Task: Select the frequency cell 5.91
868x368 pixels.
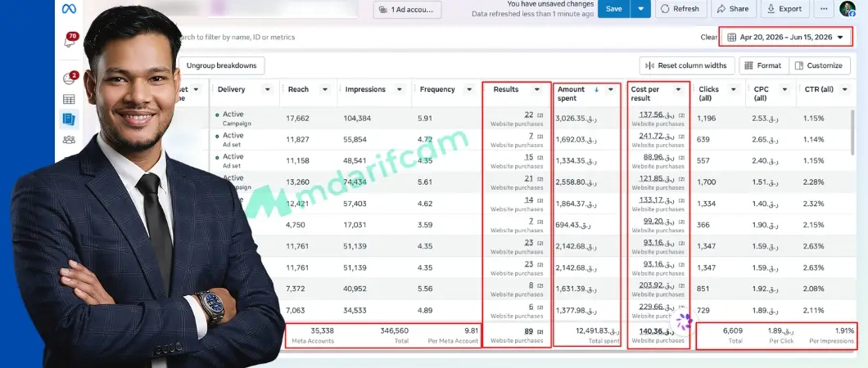Action: [x=425, y=119]
